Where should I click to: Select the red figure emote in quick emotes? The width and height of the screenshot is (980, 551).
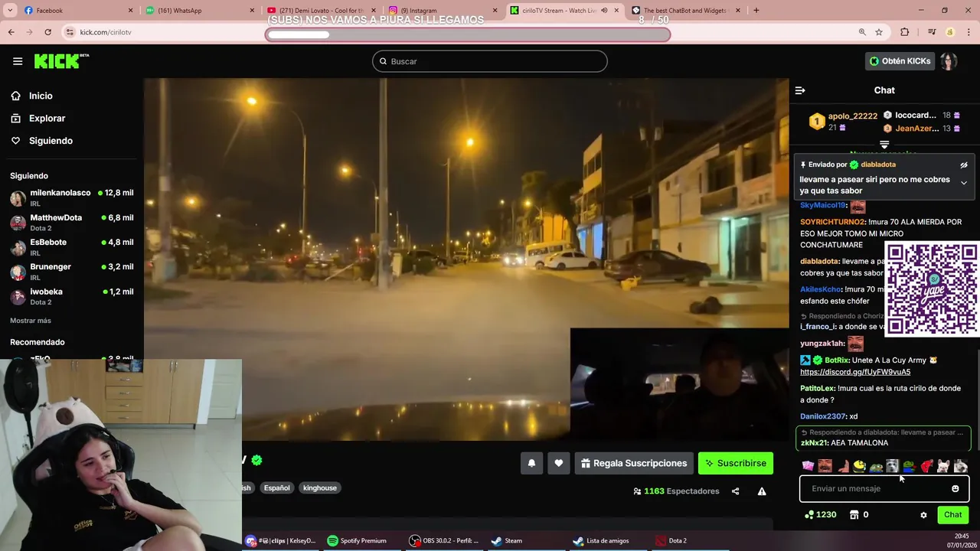point(926,466)
